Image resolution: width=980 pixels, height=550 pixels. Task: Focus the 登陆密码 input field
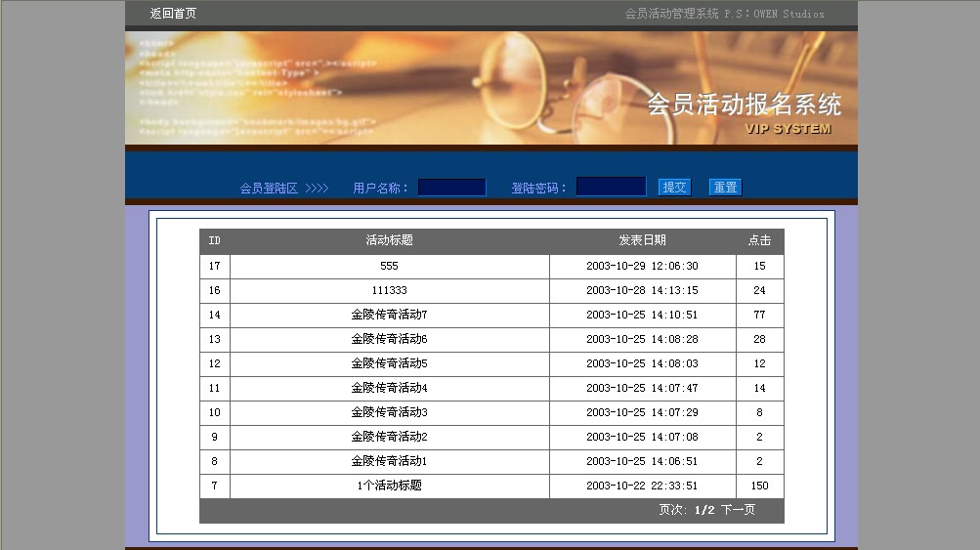click(x=611, y=187)
